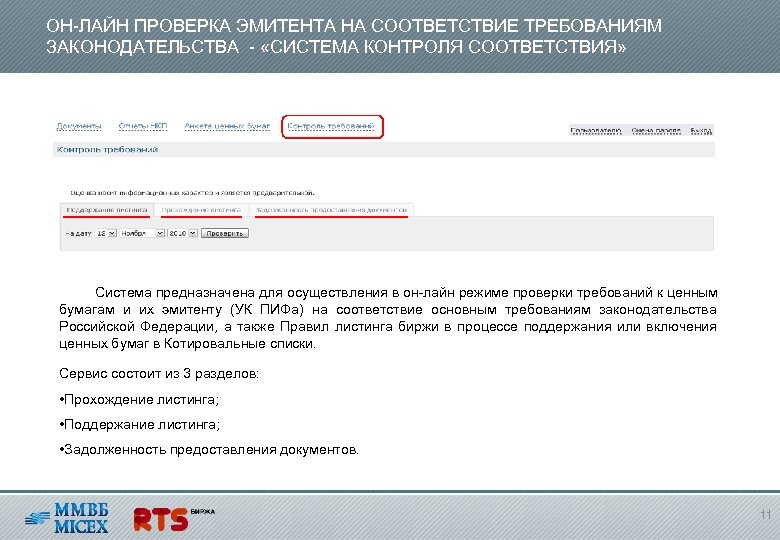Click the slide number 11
Viewport: 780px width, 540px height.
pos(765,515)
